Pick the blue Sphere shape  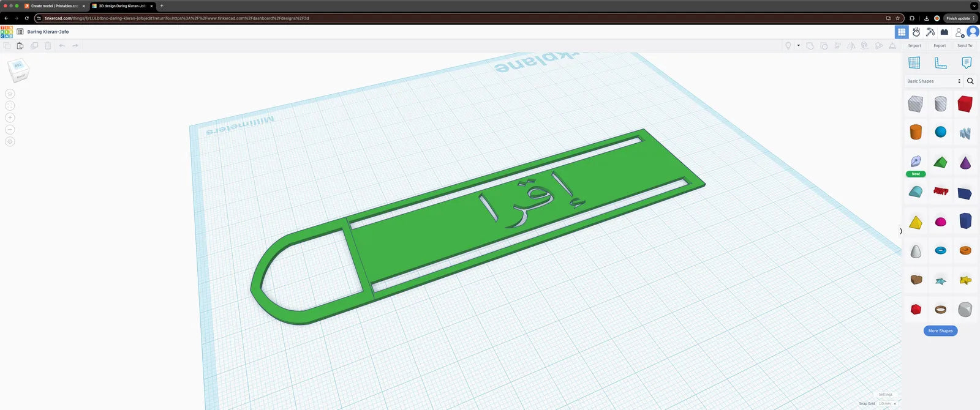(x=941, y=132)
